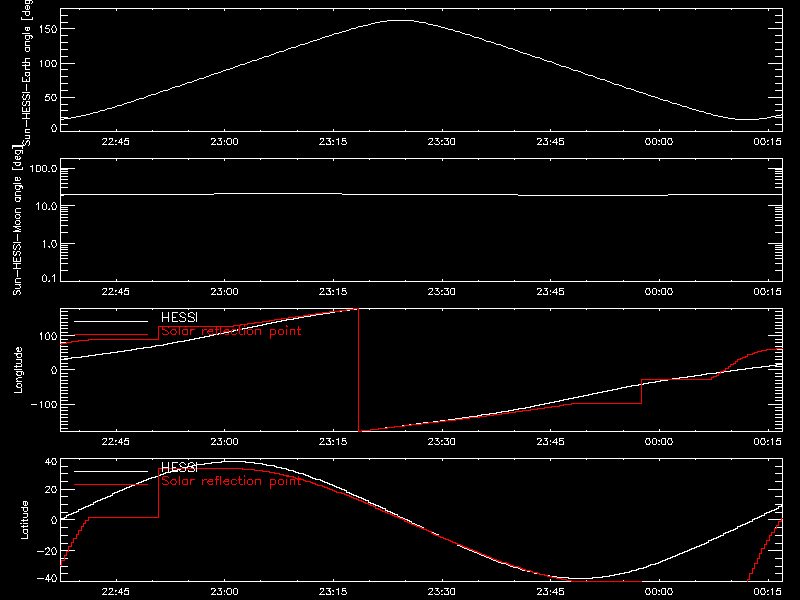This screenshot has width=800, height=600.
Task: Click the 150 tick on Earth angle axis
Action: tap(47, 29)
